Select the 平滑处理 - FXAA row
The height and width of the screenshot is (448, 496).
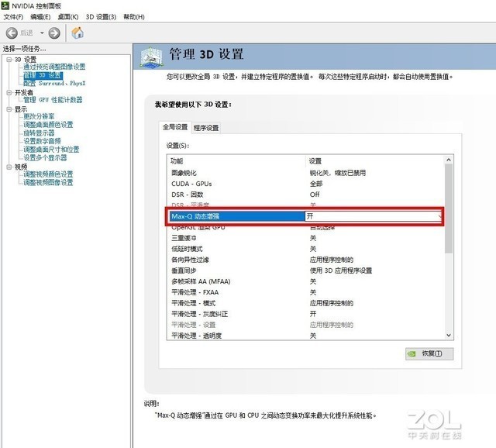(305, 292)
